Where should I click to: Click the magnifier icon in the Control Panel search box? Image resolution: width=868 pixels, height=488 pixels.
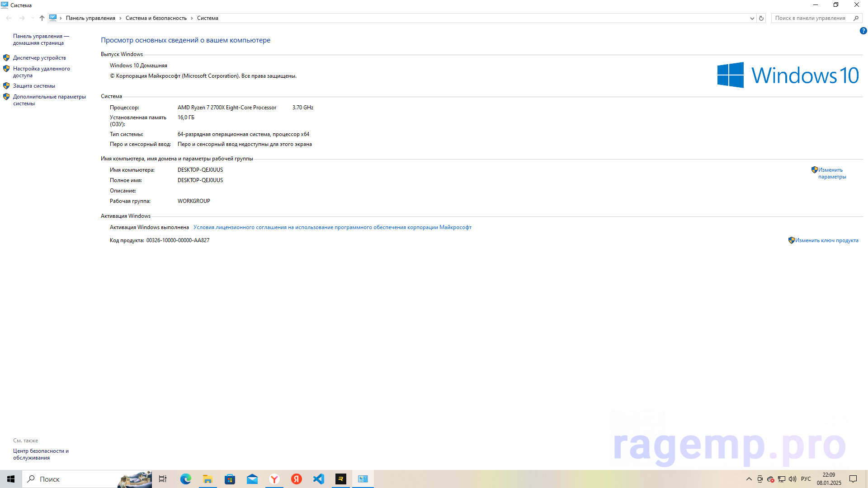(856, 18)
